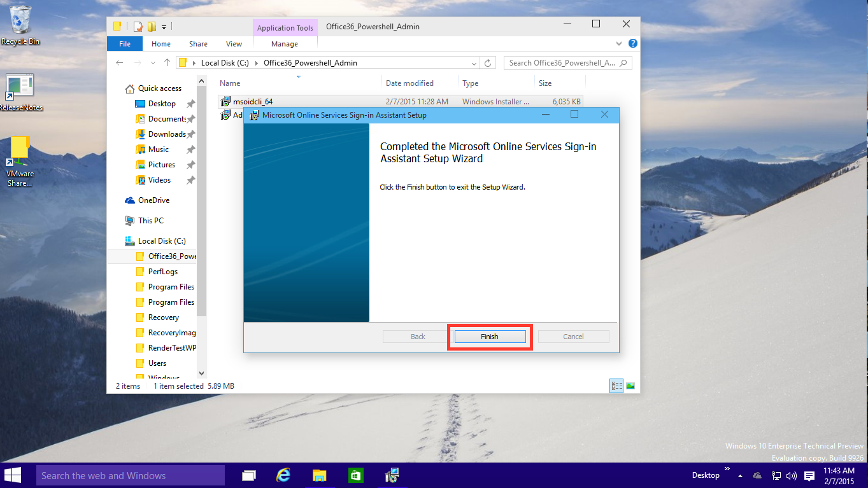The width and height of the screenshot is (868, 488).
Task: Open RenderTestWP folder in navigation tree
Action: click(x=172, y=348)
